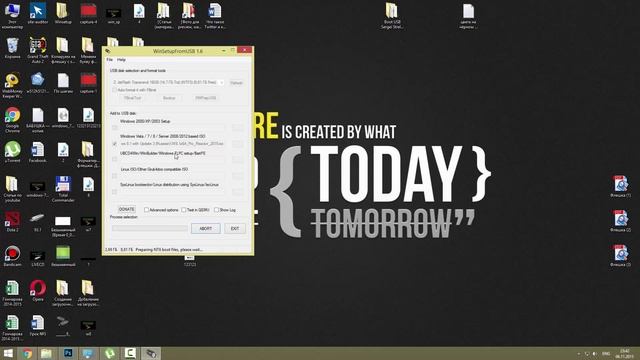640x360 pixels.
Task: Select the Opera desktop icon
Action: point(38,291)
